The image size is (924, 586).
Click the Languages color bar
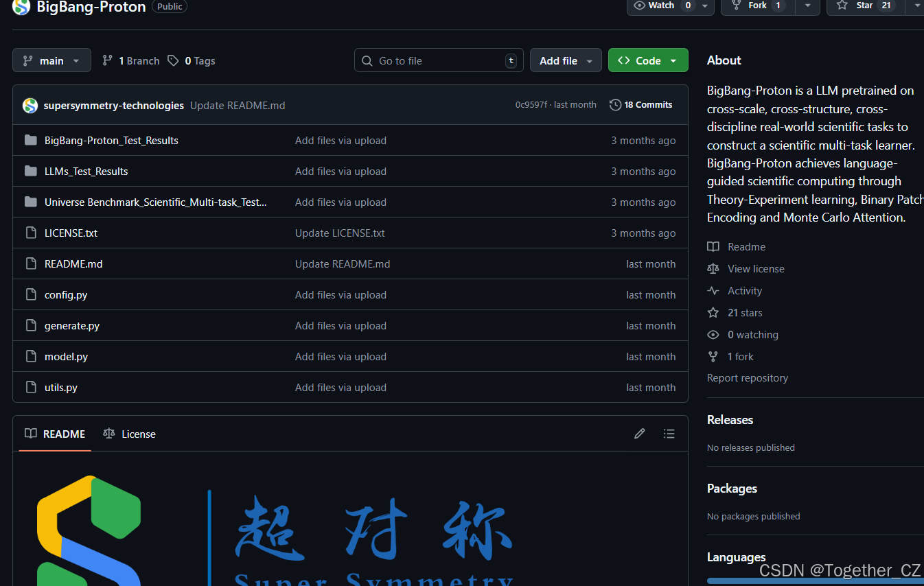click(x=816, y=581)
